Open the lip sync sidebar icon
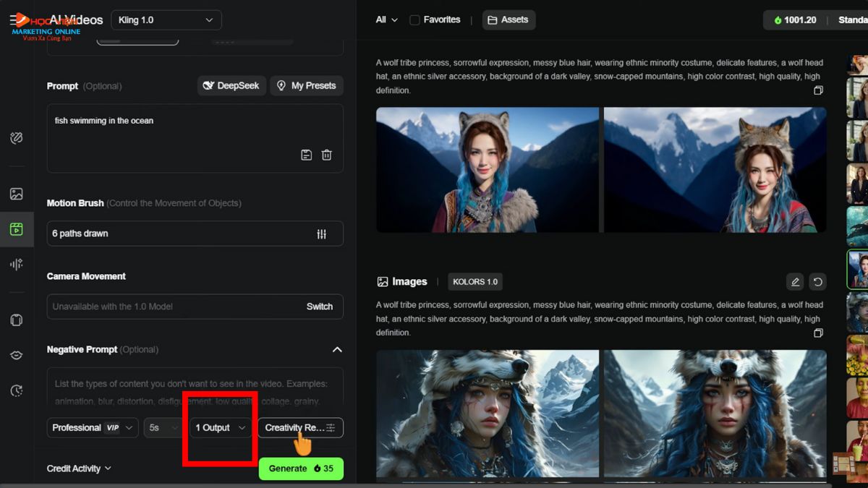Screen dimensions: 868x488 pos(17,355)
